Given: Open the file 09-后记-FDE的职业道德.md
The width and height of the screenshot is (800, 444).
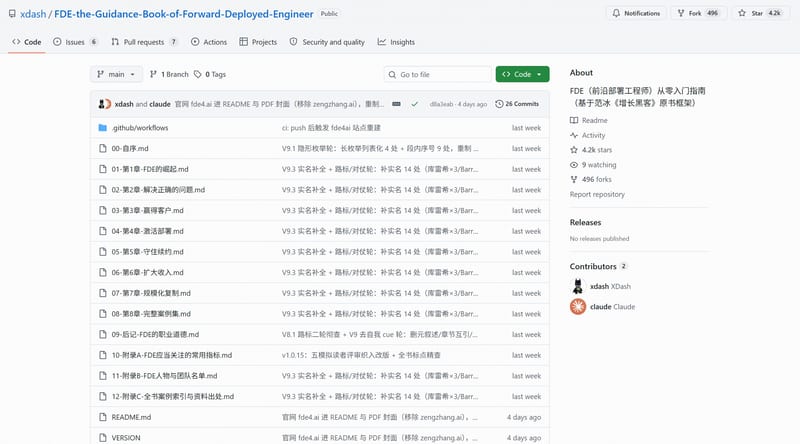Looking at the screenshot, I should pyautogui.click(x=155, y=334).
